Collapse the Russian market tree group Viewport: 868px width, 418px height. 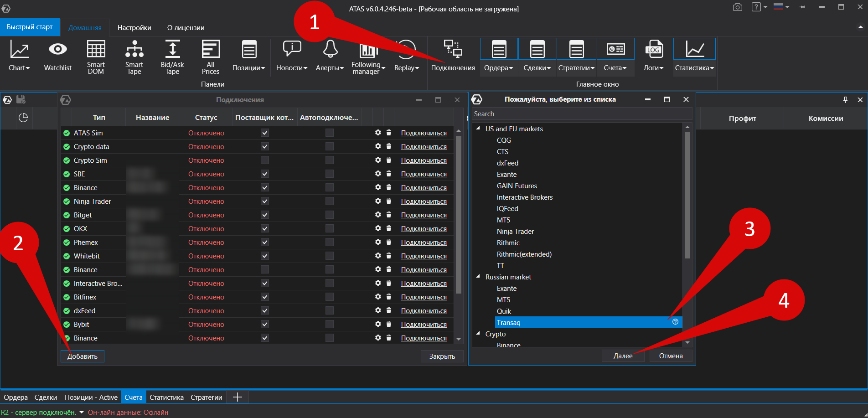pos(478,277)
